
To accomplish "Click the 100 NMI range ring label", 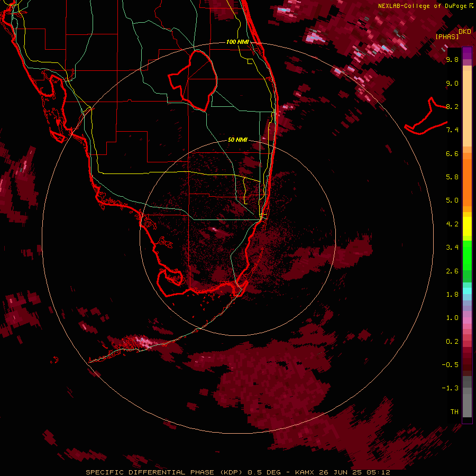I will [237, 42].
